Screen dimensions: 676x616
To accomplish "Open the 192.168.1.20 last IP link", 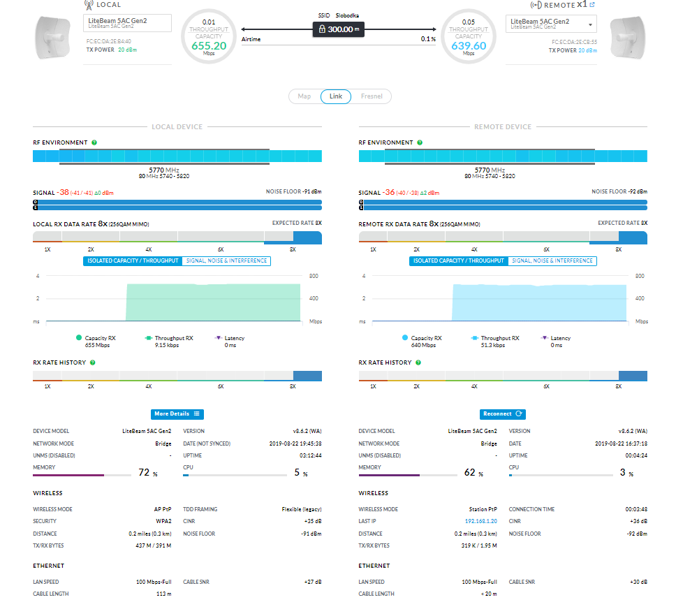I will (x=480, y=521).
